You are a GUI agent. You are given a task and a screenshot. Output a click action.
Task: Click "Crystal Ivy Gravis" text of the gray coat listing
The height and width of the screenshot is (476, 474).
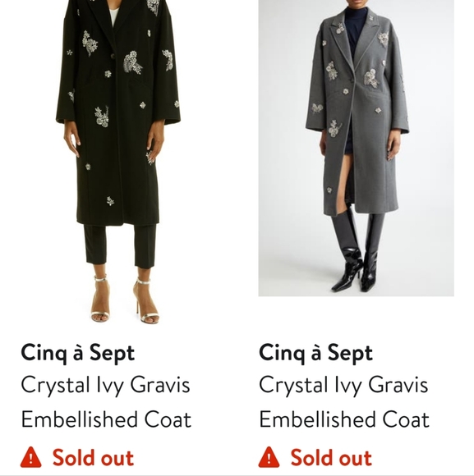pyautogui.click(x=343, y=386)
